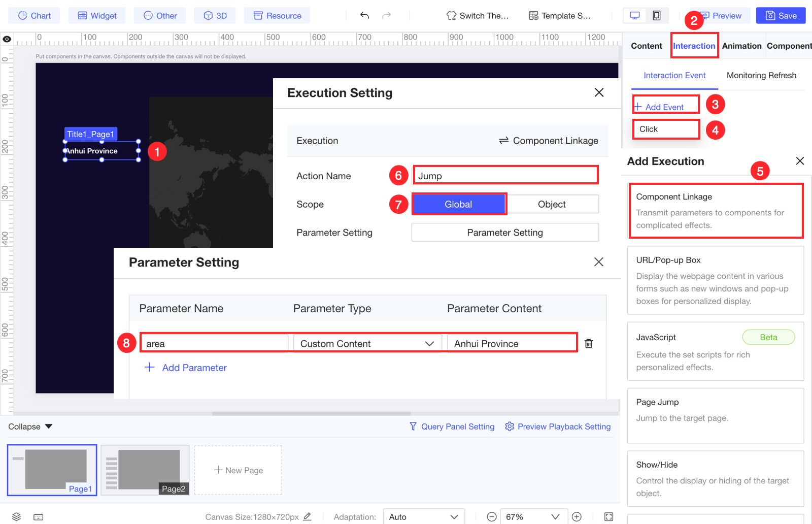Select the Page2 thumbnail

145,470
